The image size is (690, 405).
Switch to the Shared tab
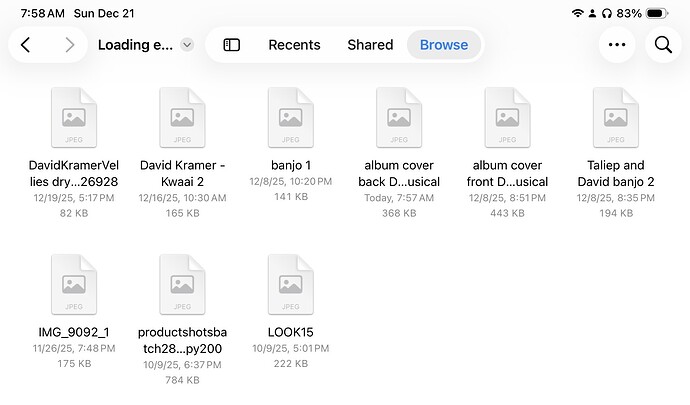[x=370, y=45]
